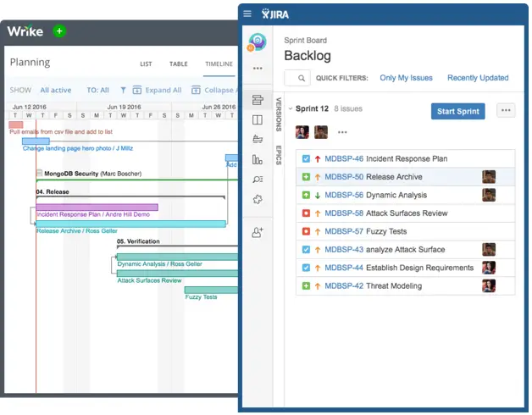Click the search magnifier in the backlog search box
Screen dimensions: 532x415
point(302,78)
